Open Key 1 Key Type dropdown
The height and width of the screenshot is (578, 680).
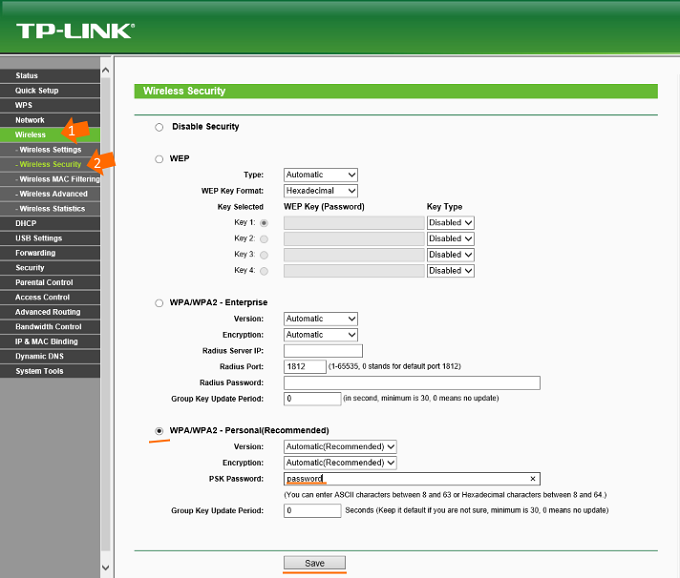click(x=450, y=223)
